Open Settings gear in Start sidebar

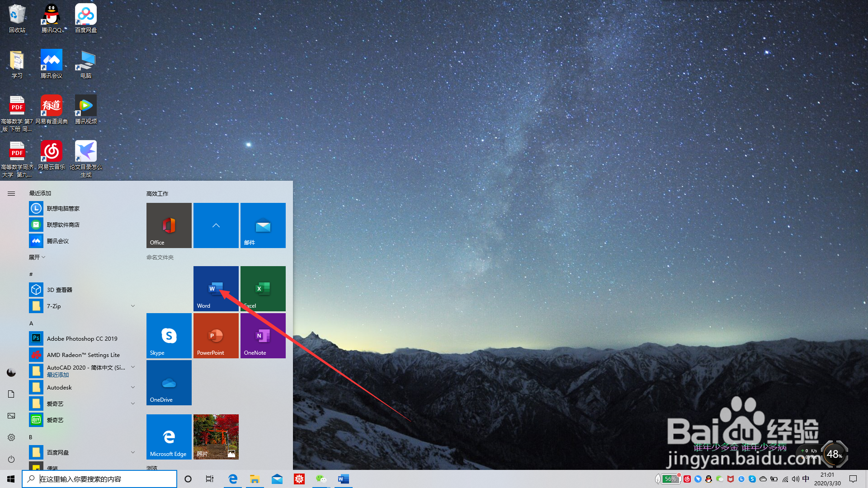(x=11, y=437)
